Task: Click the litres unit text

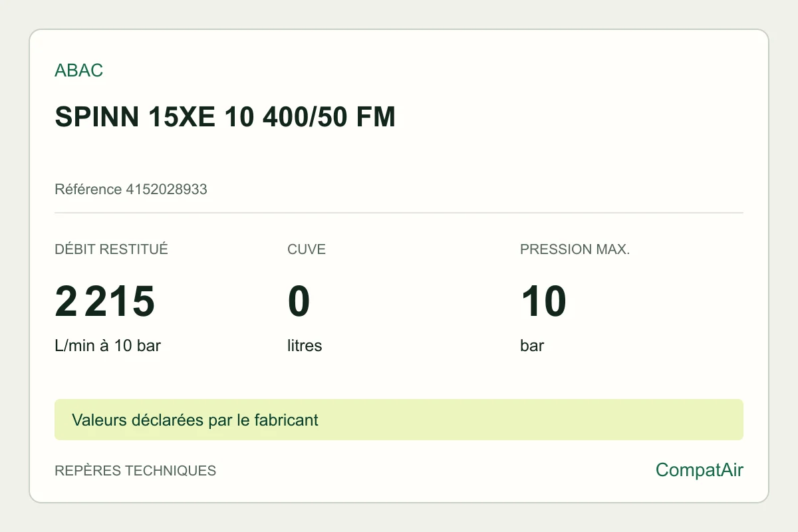Action: point(305,346)
